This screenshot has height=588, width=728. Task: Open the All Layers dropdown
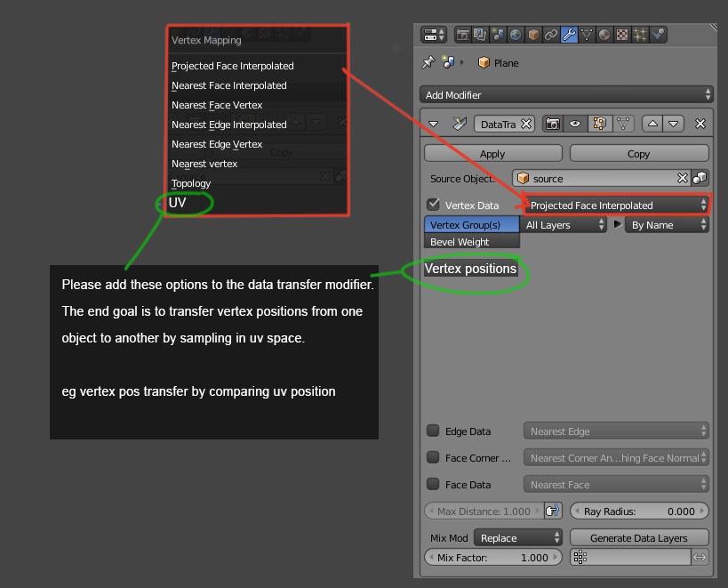tap(564, 225)
